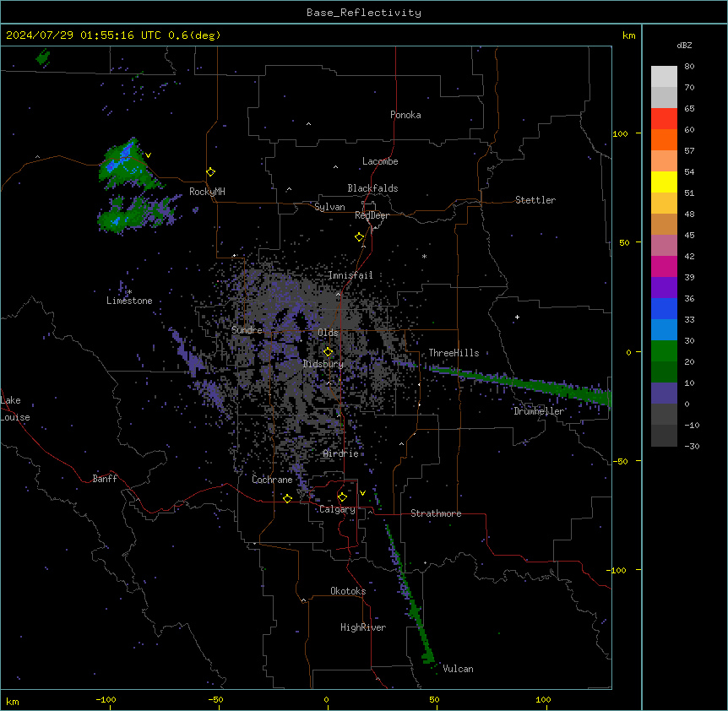Click the Sylvan label
The width and height of the screenshot is (728, 711).
coord(329,207)
